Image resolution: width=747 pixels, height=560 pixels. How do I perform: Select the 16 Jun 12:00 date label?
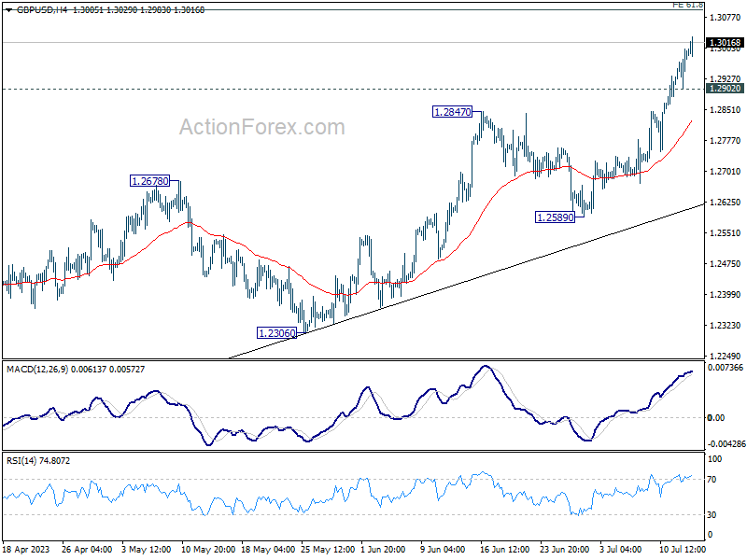click(x=504, y=550)
